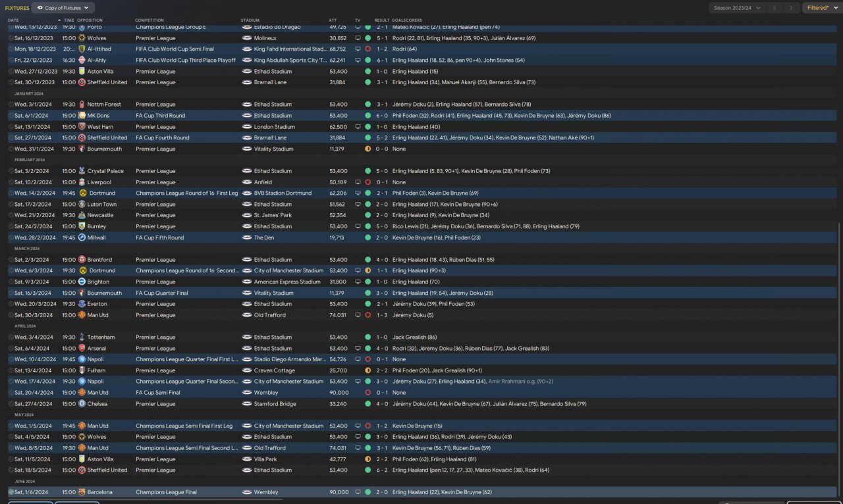Image resolution: width=843 pixels, height=504 pixels.
Task: Click the West Ham club badge
Action: click(82, 127)
